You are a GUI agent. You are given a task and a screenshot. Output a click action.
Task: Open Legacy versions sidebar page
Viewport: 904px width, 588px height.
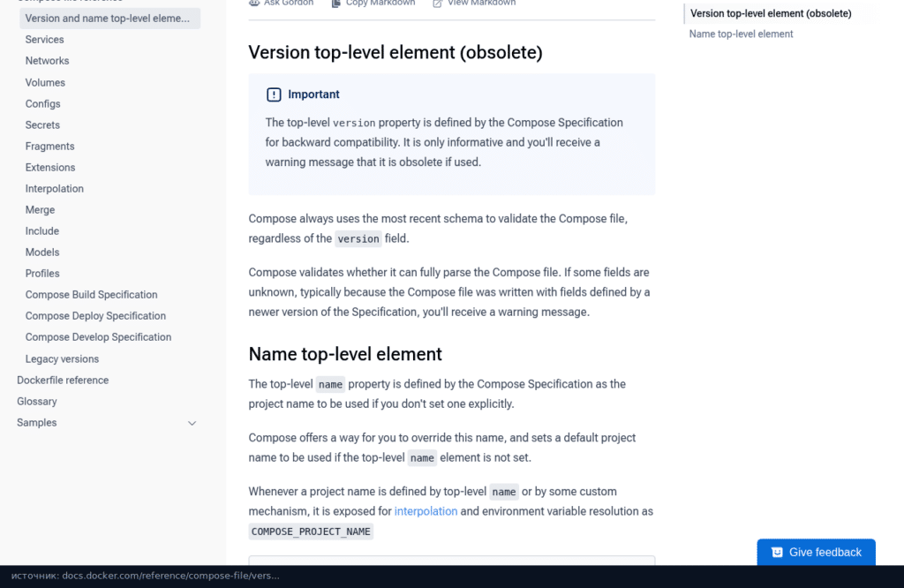pos(62,359)
